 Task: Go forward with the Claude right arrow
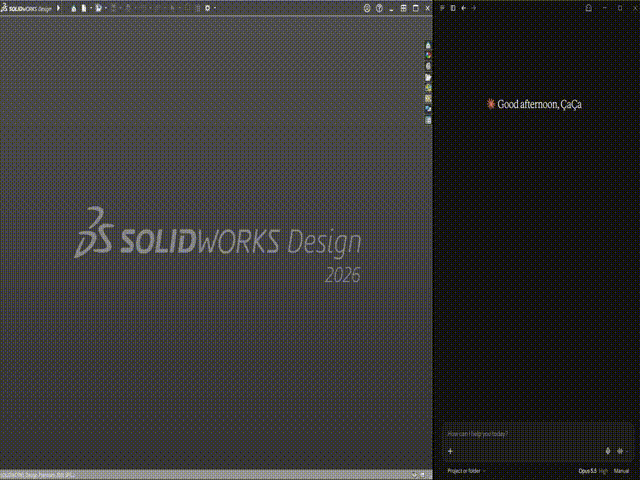(x=474, y=8)
